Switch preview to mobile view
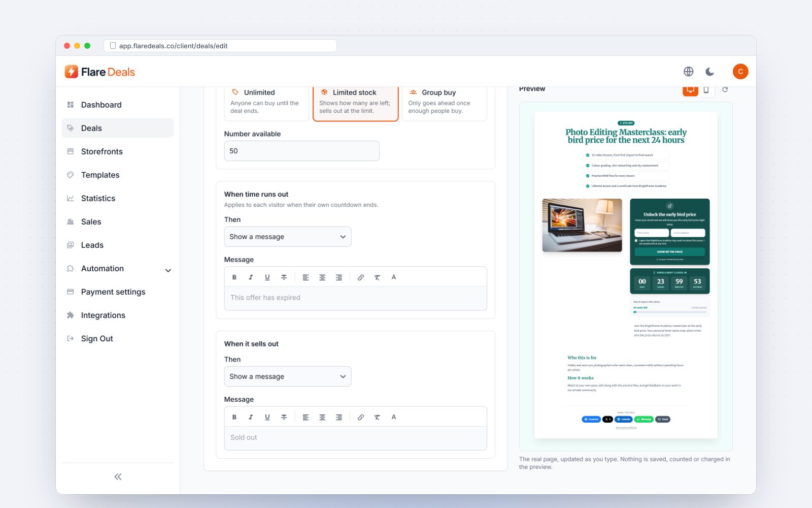This screenshot has width=812, height=508. click(x=706, y=90)
